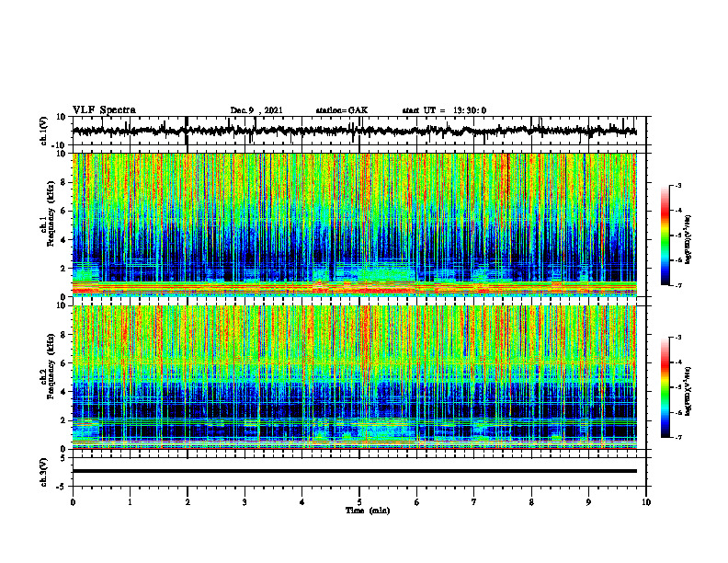The width and height of the screenshot is (728, 563).
Task: Select the date "Dec. 9, 2021" header text
Action: pos(256,110)
